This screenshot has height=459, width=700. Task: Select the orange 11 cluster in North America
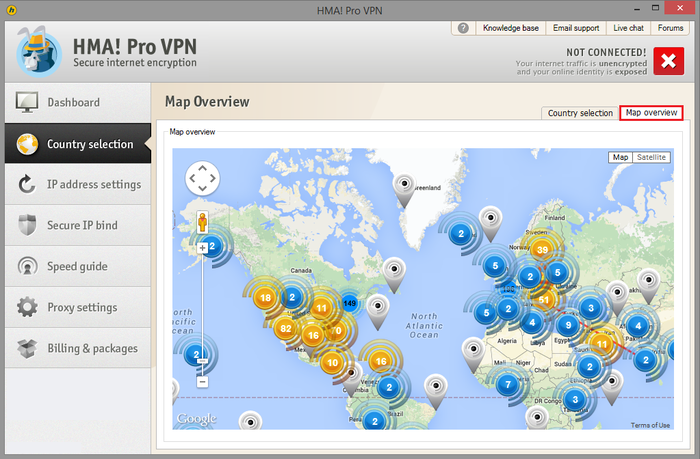coord(321,308)
